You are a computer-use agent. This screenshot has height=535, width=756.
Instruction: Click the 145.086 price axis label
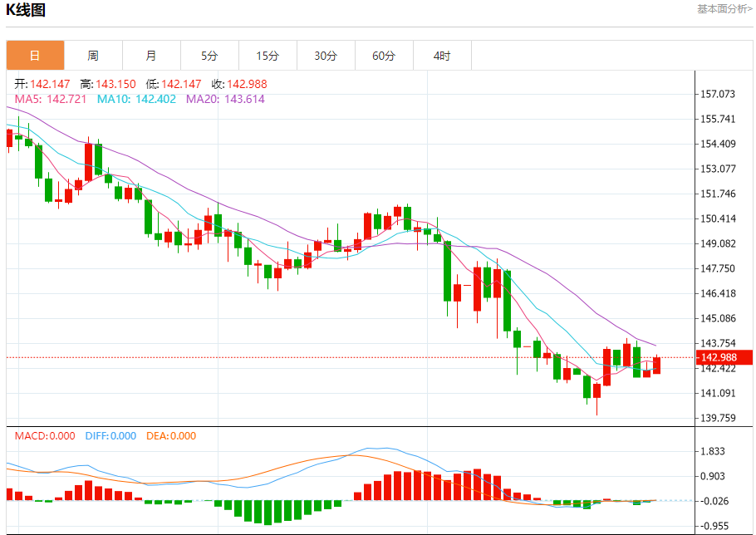point(718,318)
